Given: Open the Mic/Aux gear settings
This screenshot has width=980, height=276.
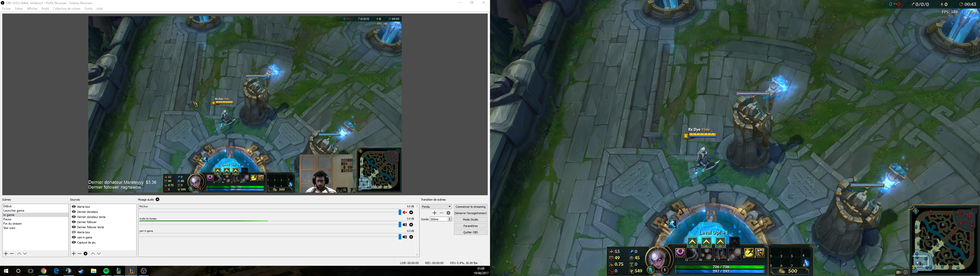Looking at the screenshot, I should coord(411,212).
